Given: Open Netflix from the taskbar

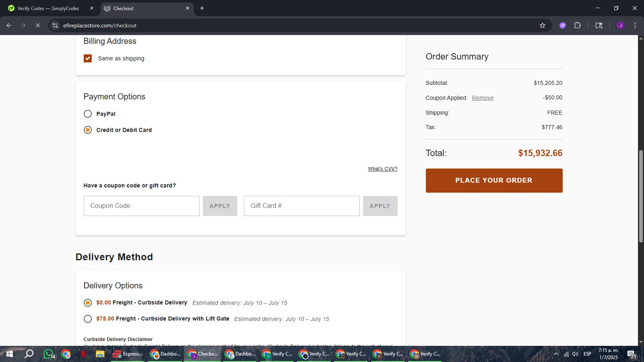Looking at the screenshot, I should coord(83,354).
